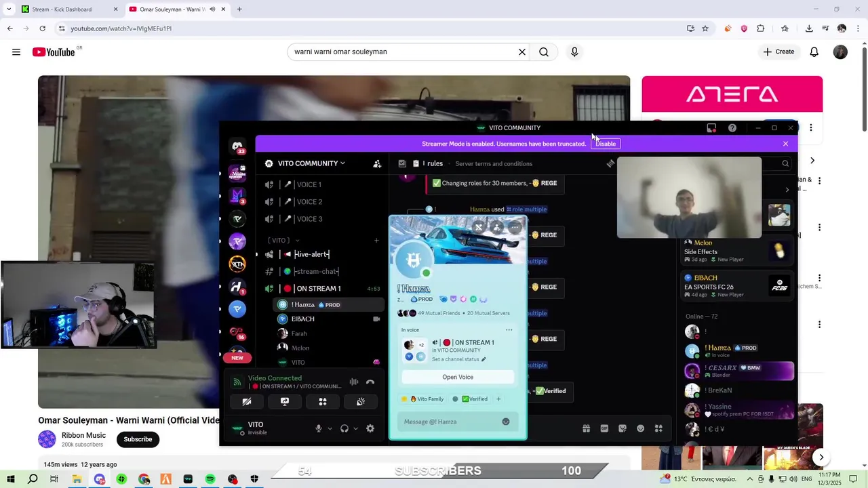The height and width of the screenshot is (488, 868).
Task: Open emoji picker in profile message box
Action: [505, 422]
